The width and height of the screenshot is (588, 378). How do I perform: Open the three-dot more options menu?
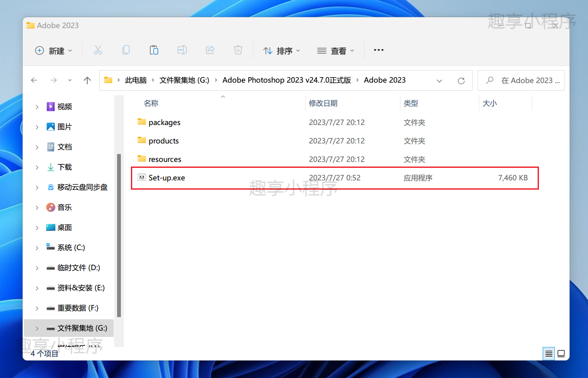[x=379, y=50]
